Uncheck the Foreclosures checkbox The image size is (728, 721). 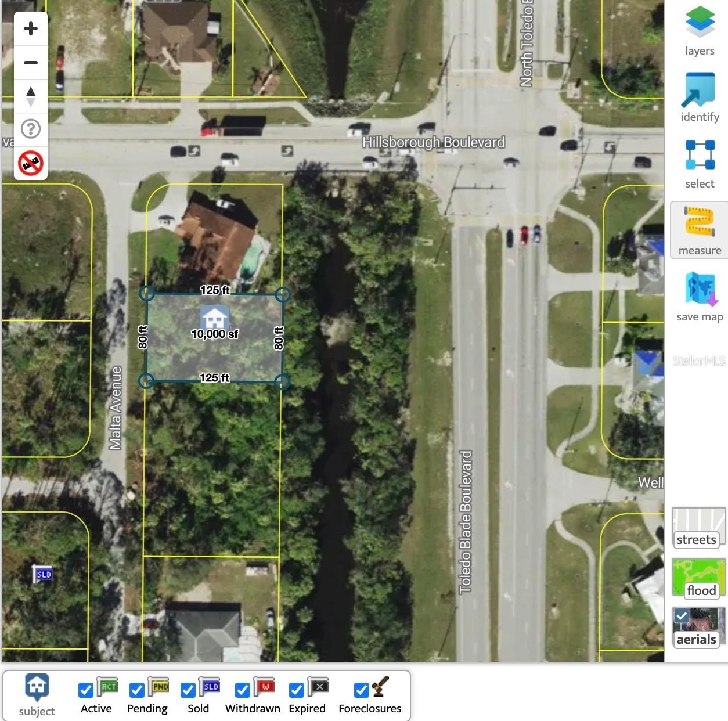[361, 690]
